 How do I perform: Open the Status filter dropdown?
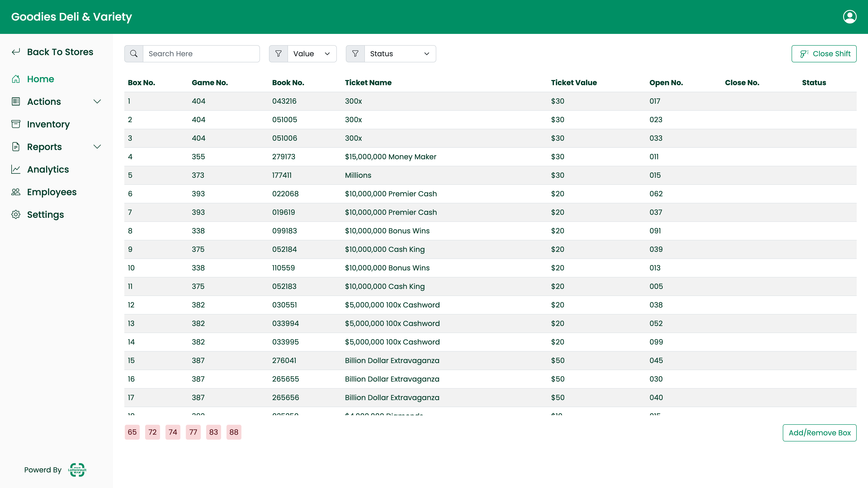(x=400, y=54)
